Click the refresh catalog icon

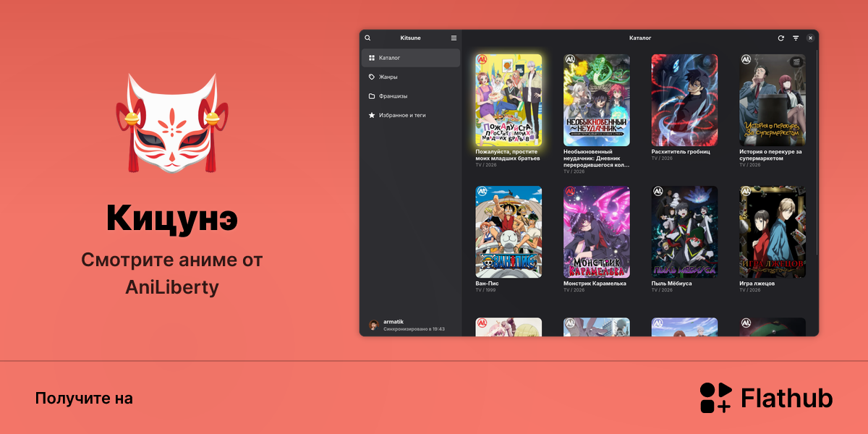780,38
